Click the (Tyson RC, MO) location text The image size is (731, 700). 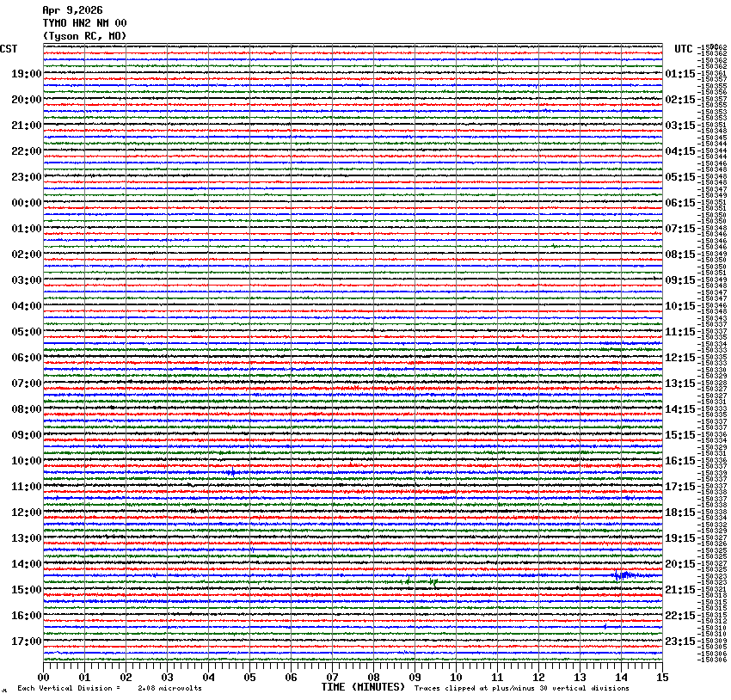[84, 35]
